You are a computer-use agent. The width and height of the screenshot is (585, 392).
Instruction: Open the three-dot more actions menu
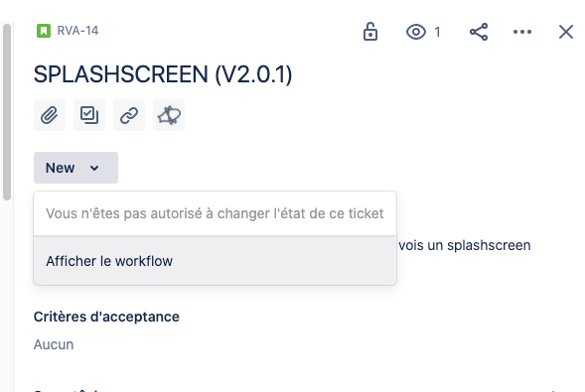[522, 32]
